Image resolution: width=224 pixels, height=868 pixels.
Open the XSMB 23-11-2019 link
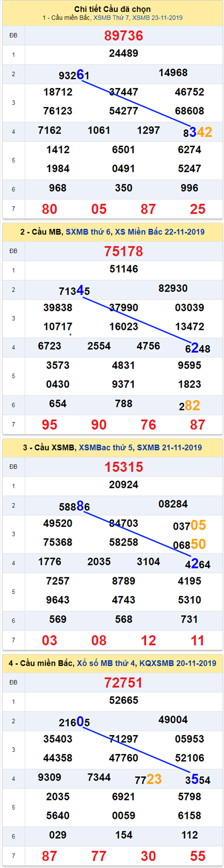coord(158,18)
